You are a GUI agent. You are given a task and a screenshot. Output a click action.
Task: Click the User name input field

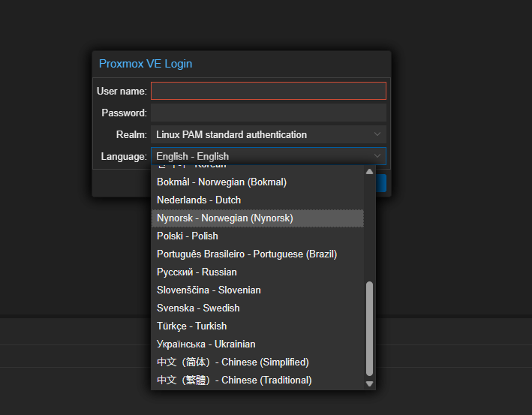coord(269,91)
